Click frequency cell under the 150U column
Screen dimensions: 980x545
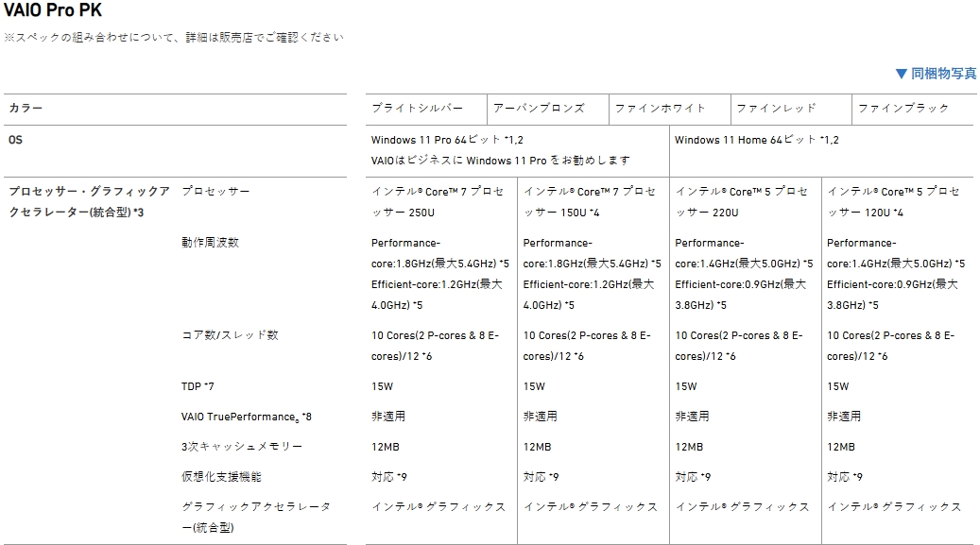click(592, 274)
